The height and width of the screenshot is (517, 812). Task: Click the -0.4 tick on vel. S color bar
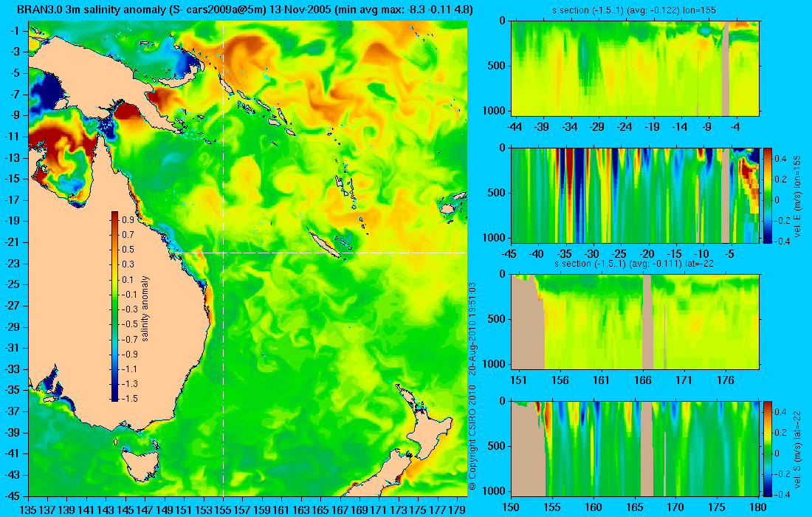(x=782, y=494)
